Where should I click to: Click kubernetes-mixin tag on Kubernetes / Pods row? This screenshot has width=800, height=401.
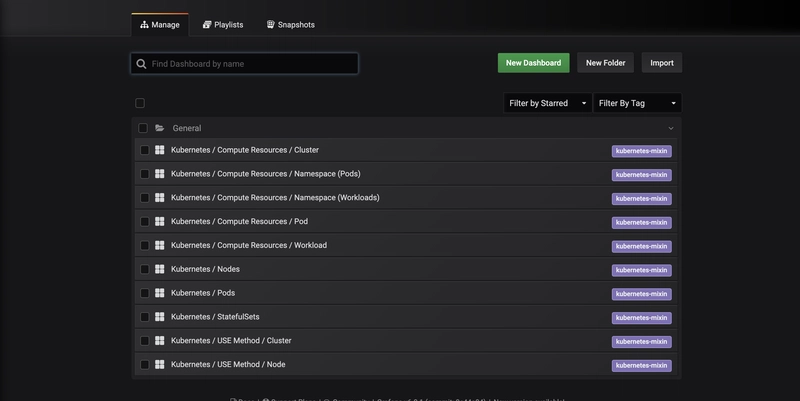641,294
